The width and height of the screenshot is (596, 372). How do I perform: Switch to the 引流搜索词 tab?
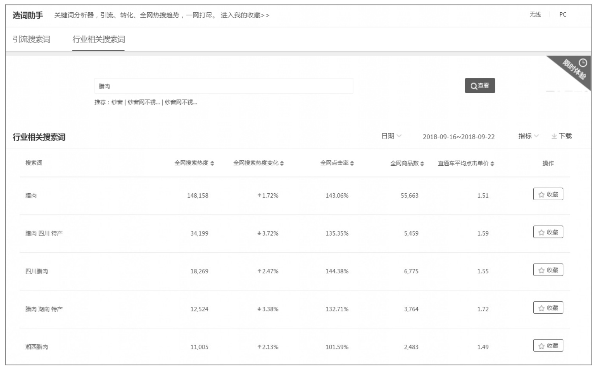(31, 39)
